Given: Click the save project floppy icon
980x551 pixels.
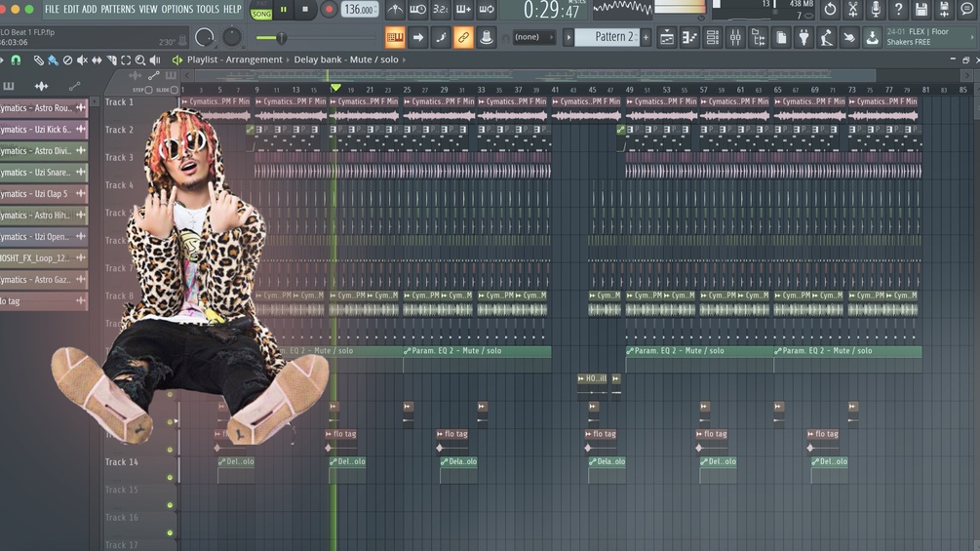Looking at the screenshot, I should (x=921, y=10).
